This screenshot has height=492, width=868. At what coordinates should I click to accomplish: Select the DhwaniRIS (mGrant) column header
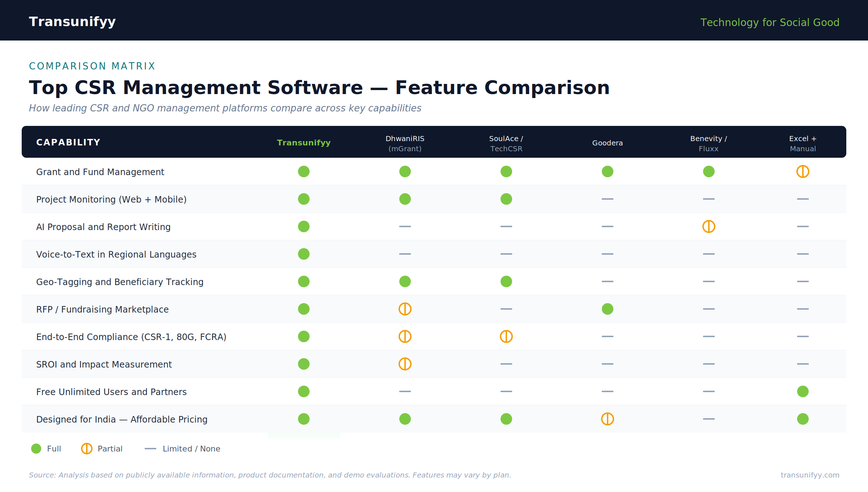coord(405,143)
